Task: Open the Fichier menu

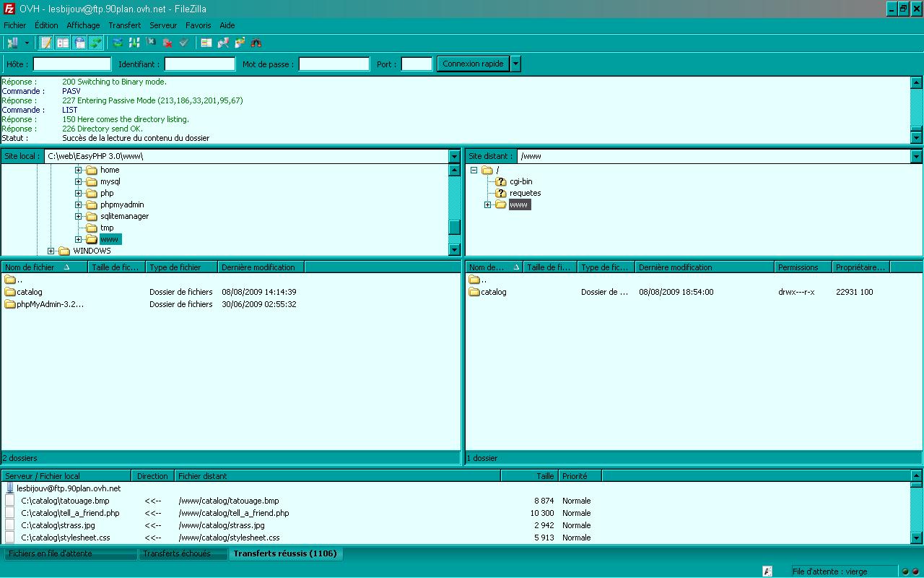Action: (14, 25)
